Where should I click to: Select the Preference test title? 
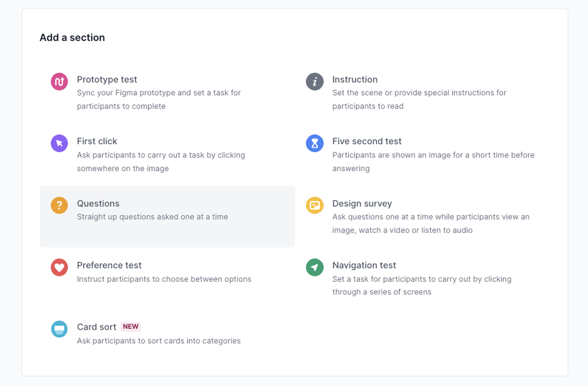(109, 265)
